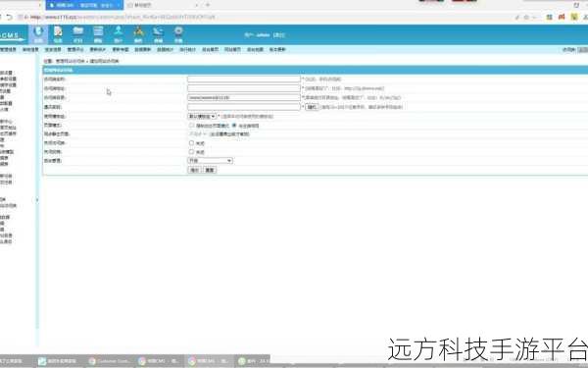Click the browser address bar URL
The width and height of the screenshot is (588, 368).
coord(122,17)
